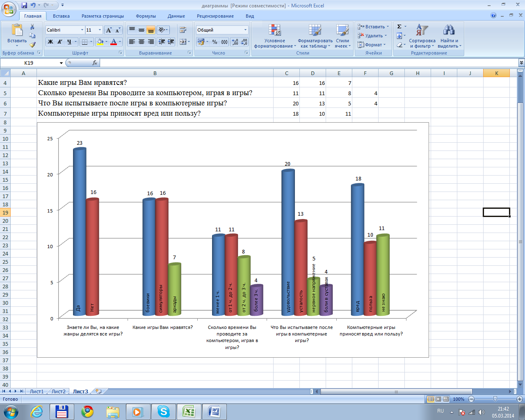Open the number format dropdown showing Общий
Image resolution: width=525 pixels, height=420 pixels.
[246, 30]
